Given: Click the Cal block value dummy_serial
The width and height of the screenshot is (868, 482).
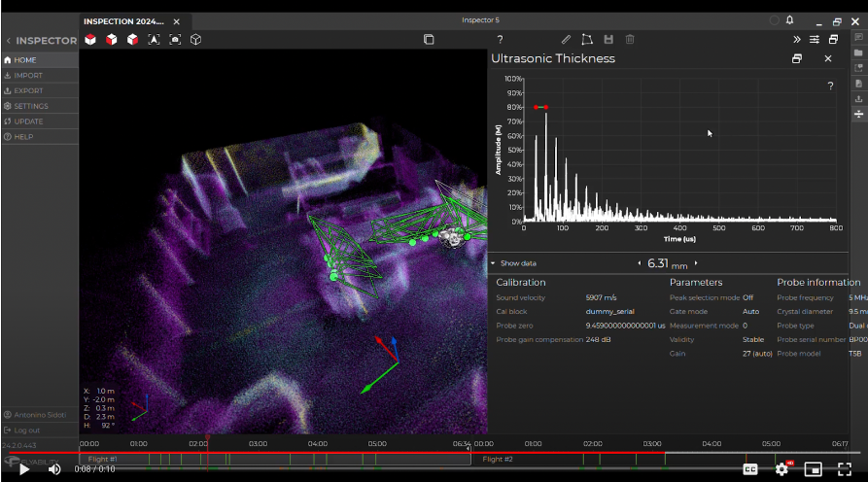Looking at the screenshot, I should click(610, 312).
